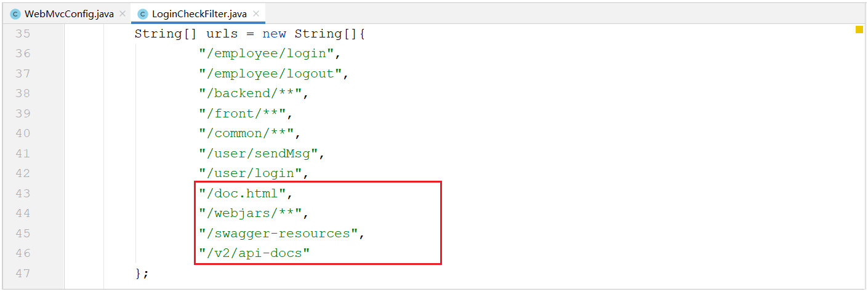868x292 pixels.
Task: Click the "/webjars/**" string literal
Action: point(250,213)
